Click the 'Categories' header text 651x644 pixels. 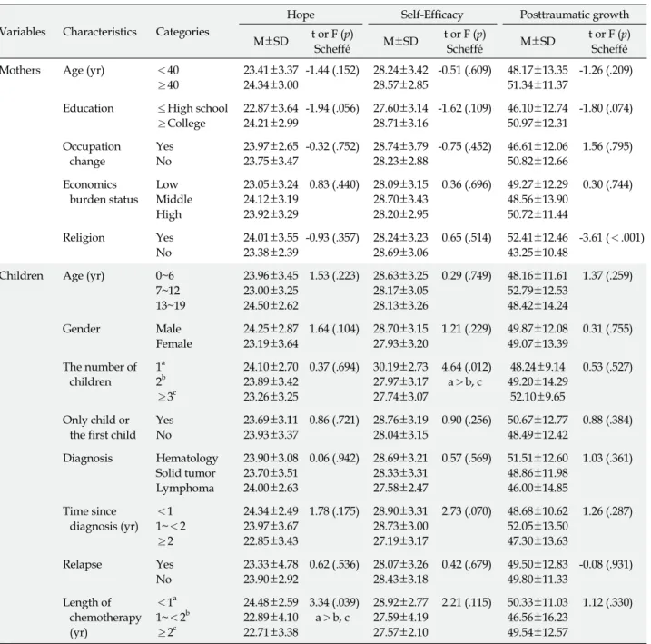pyautogui.click(x=182, y=32)
